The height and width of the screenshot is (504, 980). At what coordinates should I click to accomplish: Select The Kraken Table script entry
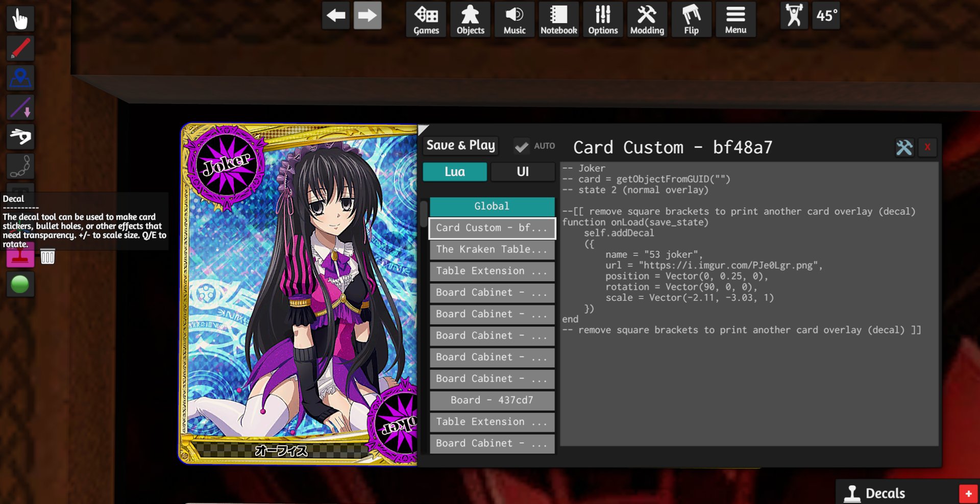492,249
